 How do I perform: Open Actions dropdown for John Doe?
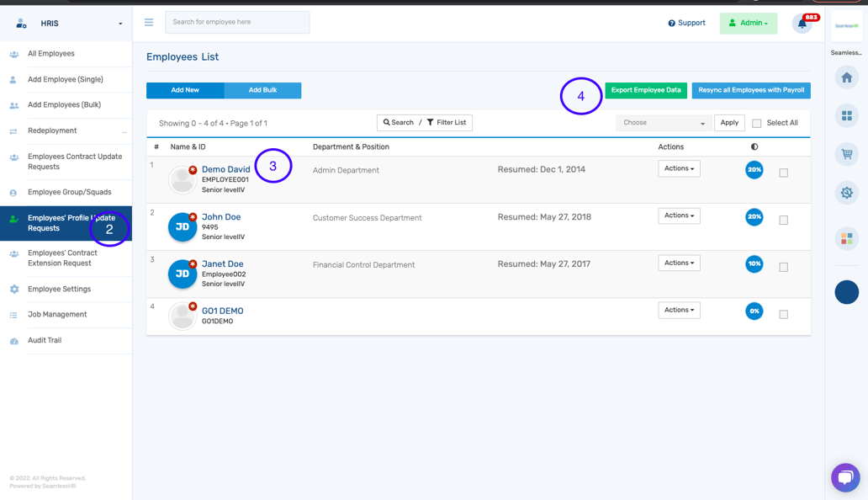click(x=679, y=215)
